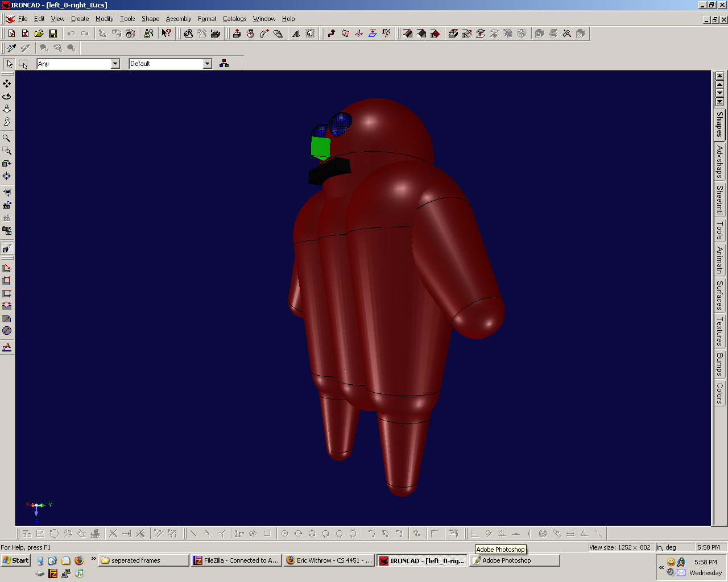The width and height of the screenshot is (728, 582).
Task: Click the in, deg units status field
Action: (675, 547)
